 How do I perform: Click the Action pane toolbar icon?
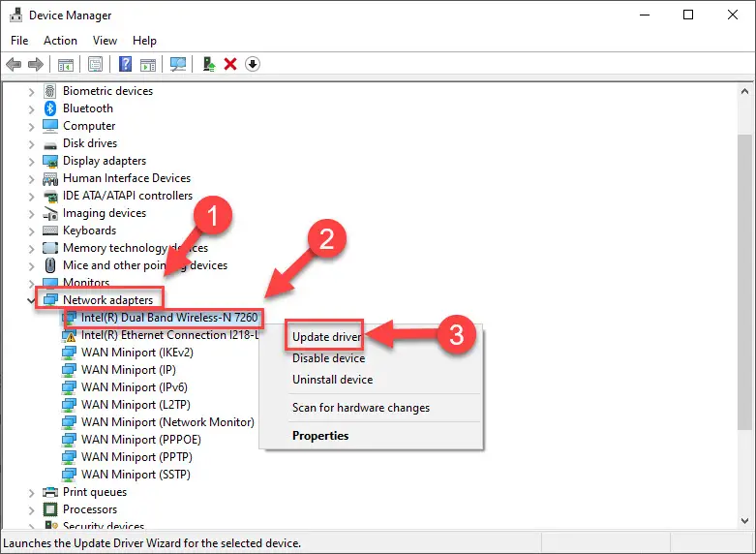coord(148,64)
